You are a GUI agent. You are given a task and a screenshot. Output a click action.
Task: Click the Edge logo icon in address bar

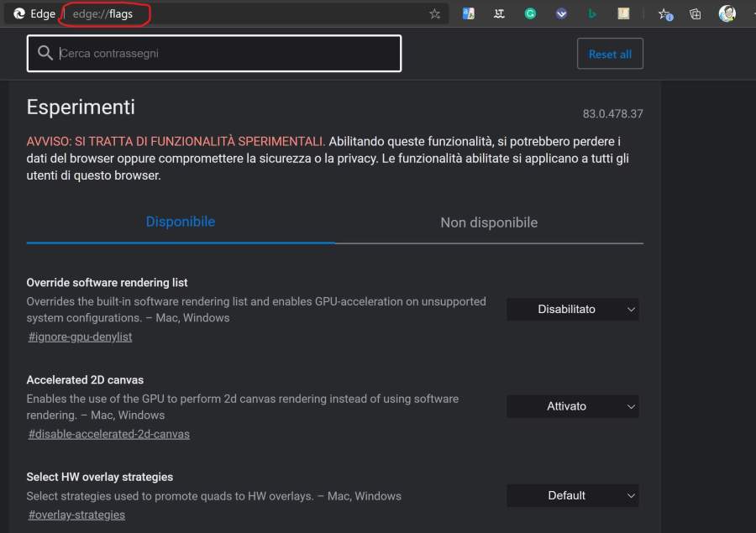coord(19,14)
